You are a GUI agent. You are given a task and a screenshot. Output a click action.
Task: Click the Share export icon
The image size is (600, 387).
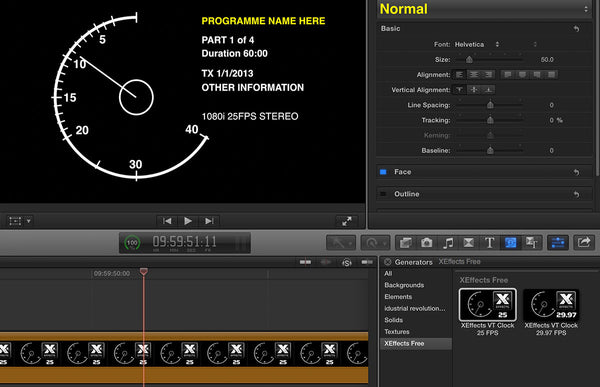coord(584,243)
